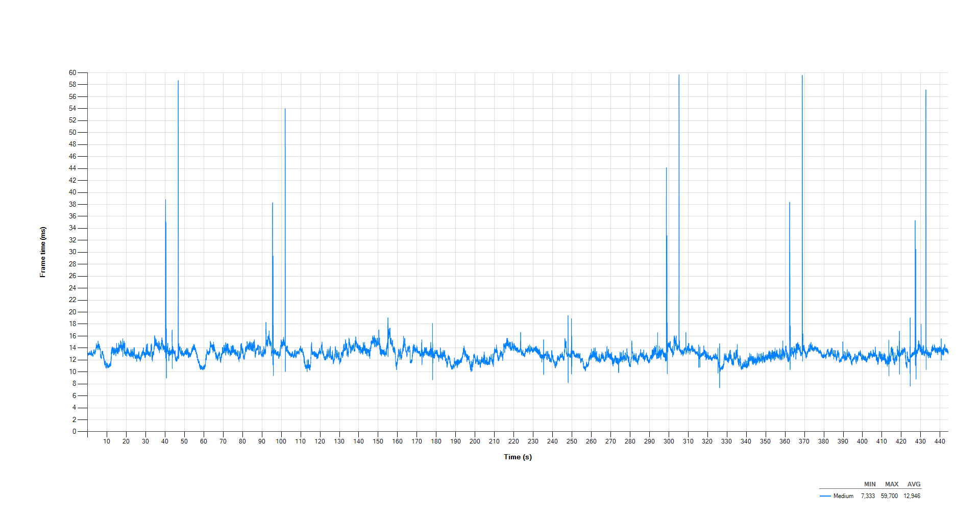Click the "100" tick label on time axis

281,441
